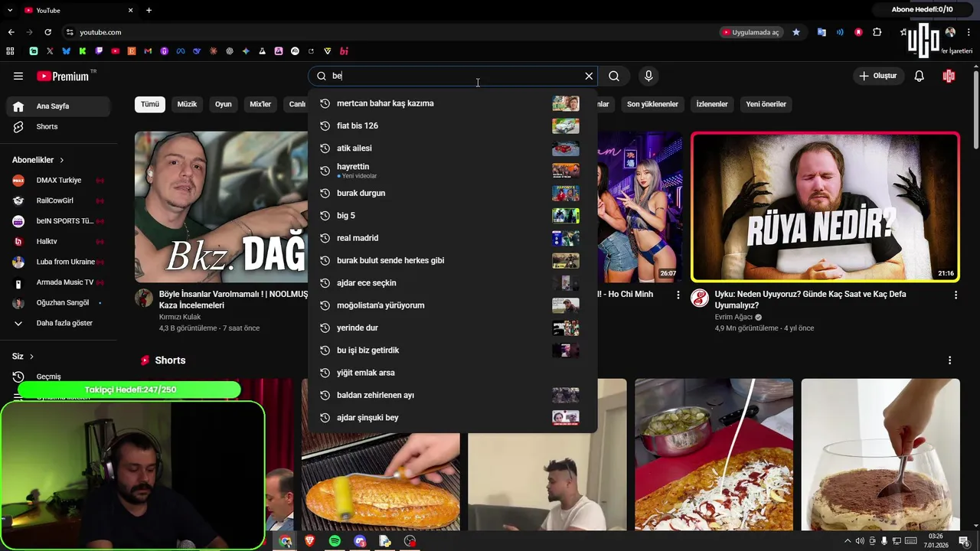Open the Chrome three-dot menu
Screen dimensions: 980x551
coord(969,32)
